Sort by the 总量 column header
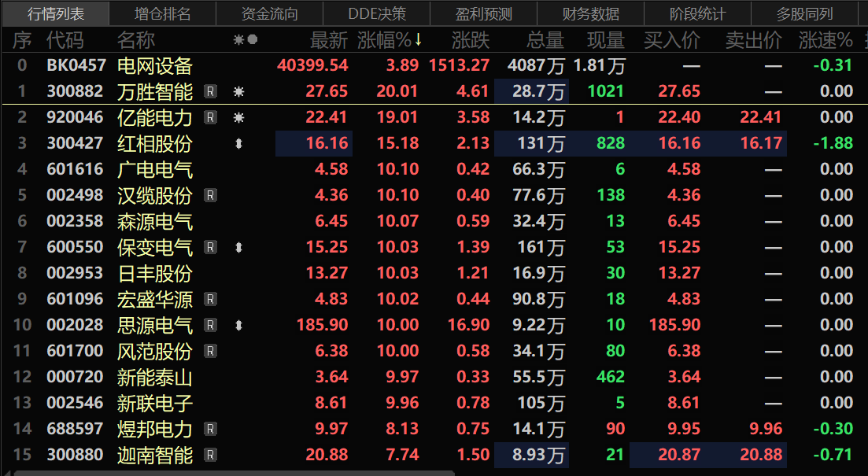Image resolution: width=868 pixels, height=476 pixels. pos(545,40)
